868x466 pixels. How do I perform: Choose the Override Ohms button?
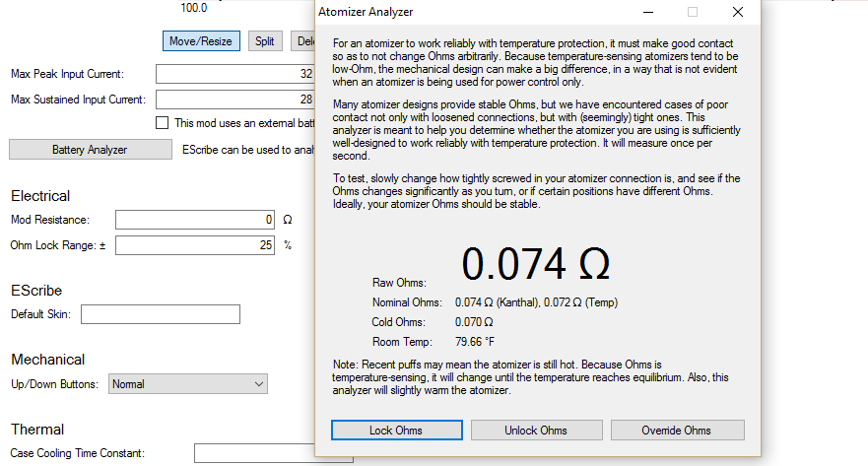click(678, 431)
